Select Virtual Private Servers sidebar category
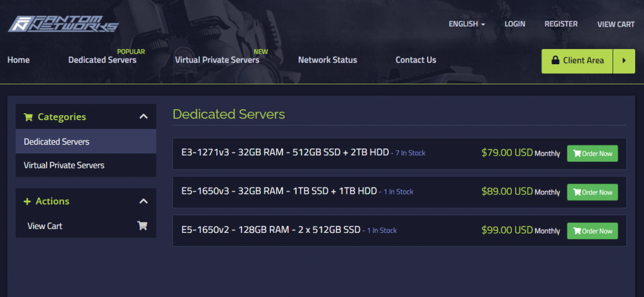Screen dimensions: 644x297 tap(86, 165)
